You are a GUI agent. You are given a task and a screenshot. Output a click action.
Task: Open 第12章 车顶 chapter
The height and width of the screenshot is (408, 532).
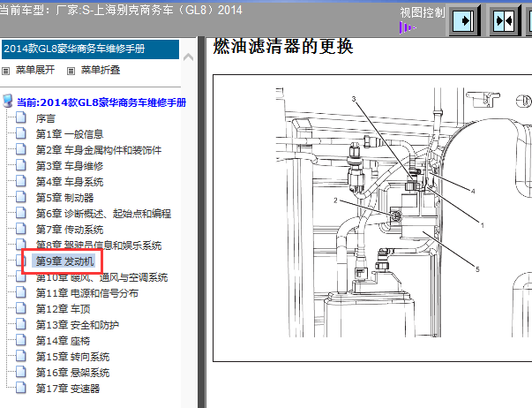pos(64,309)
